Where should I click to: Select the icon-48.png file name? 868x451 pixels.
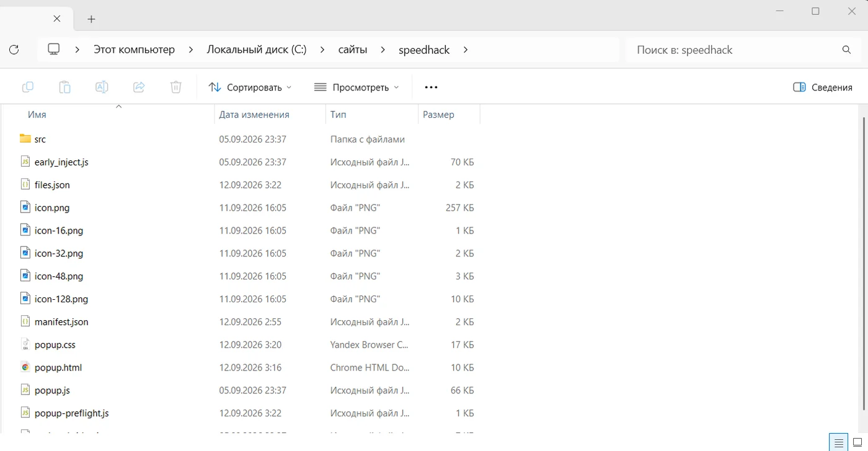tap(59, 276)
